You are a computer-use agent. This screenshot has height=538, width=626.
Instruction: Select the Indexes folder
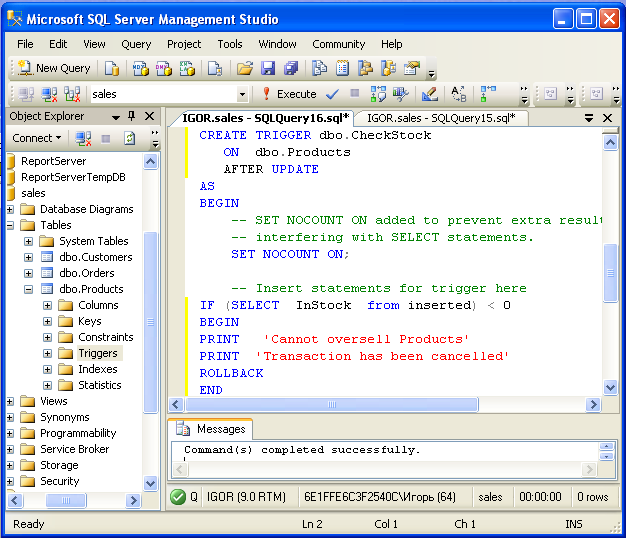[98, 369]
